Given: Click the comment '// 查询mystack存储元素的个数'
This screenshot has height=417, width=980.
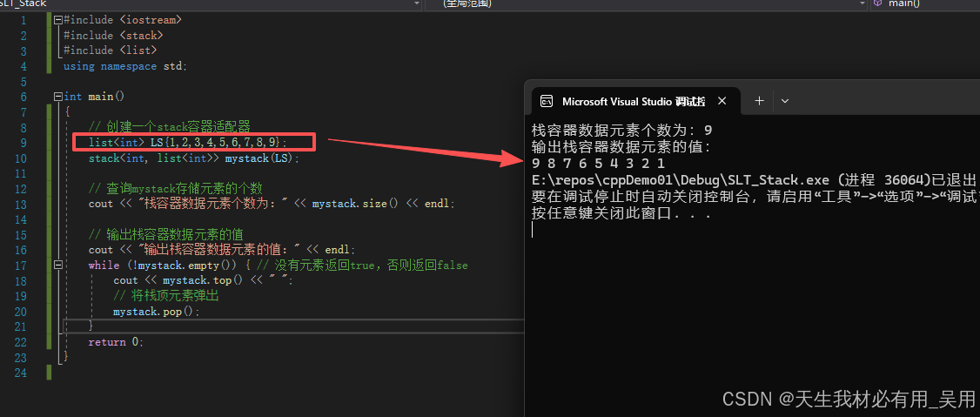Looking at the screenshot, I should point(176,189).
